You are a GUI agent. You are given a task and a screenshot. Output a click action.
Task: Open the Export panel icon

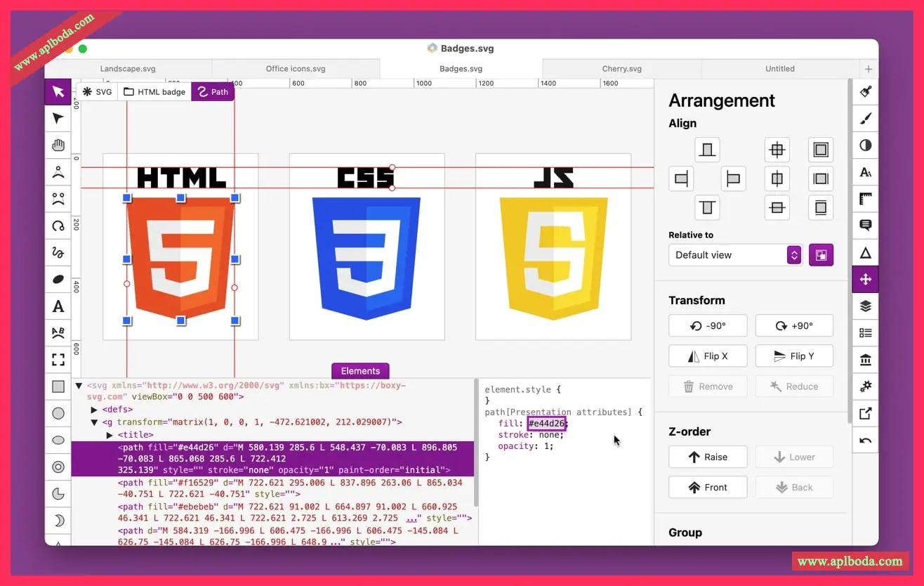pyautogui.click(x=866, y=414)
